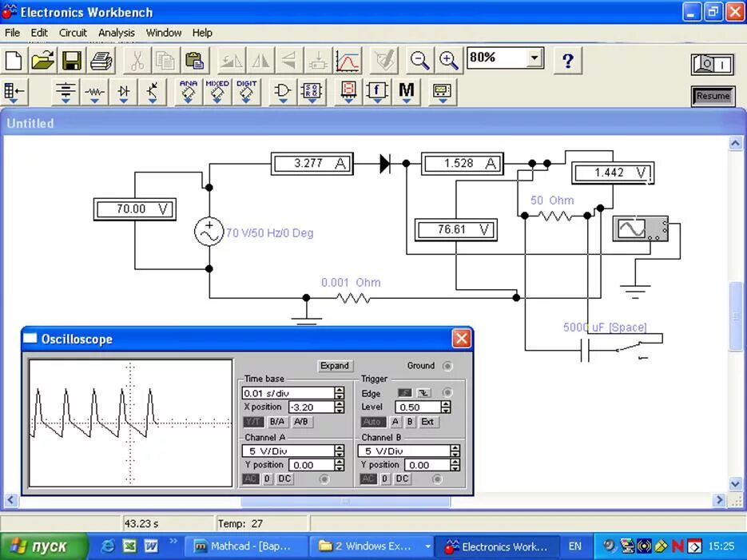The image size is (747, 560).
Task: Click the New file icon
Action: 14,60
